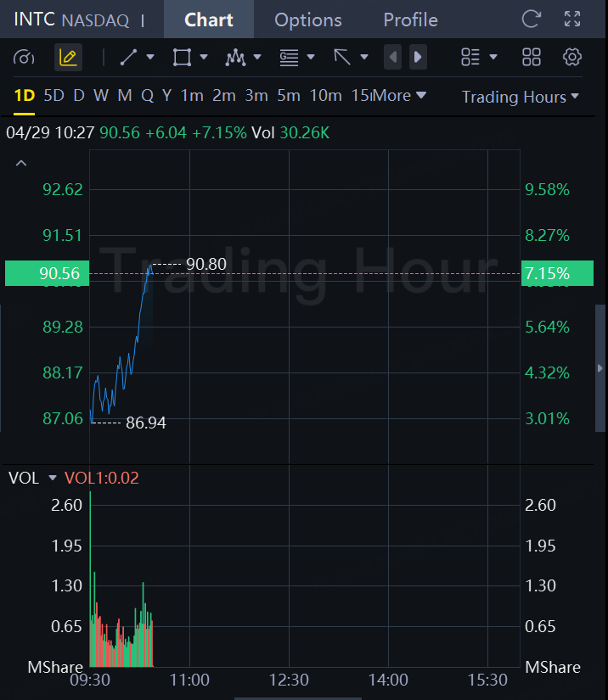This screenshot has width=608, height=700.
Task: Switch to the Chart tab
Action: click(x=209, y=20)
